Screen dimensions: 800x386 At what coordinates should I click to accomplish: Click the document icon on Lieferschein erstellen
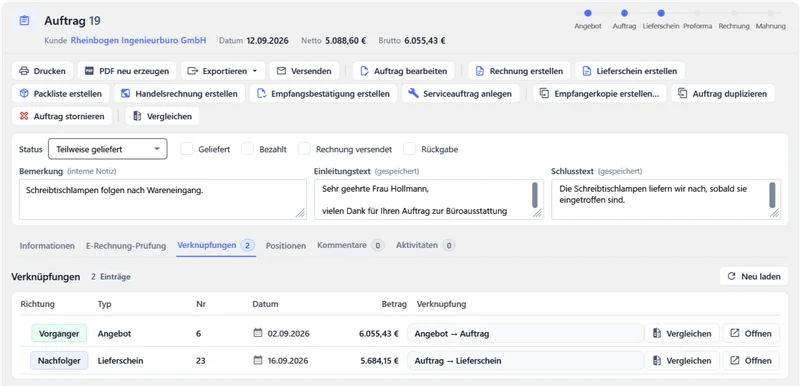click(x=587, y=71)
